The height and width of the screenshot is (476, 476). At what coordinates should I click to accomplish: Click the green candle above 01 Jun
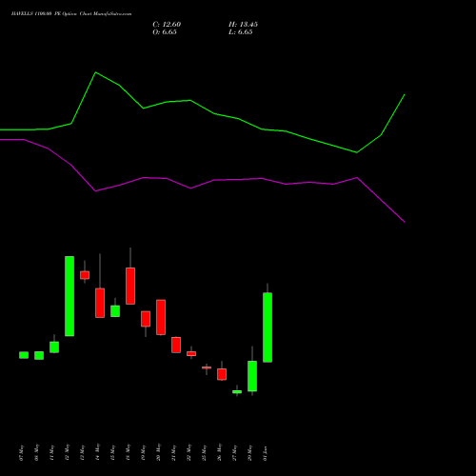pyautogui.click(x=268, y=327)
